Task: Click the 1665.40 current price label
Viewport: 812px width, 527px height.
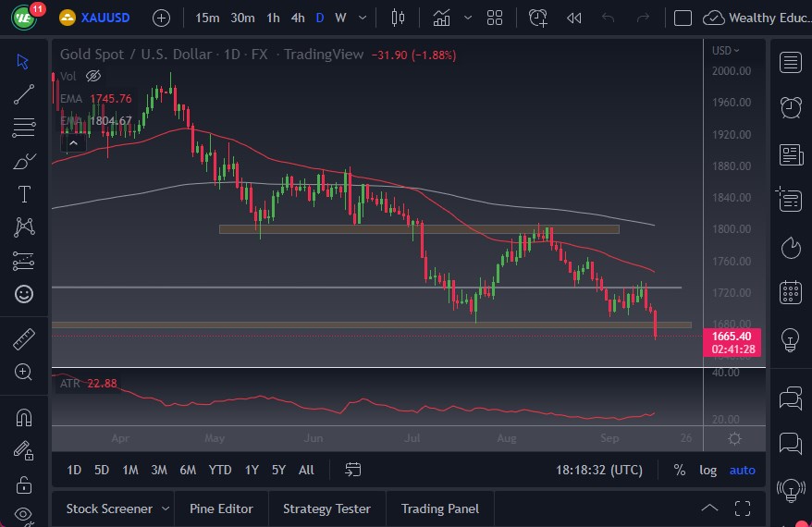Action: click(x=732, y=337)
